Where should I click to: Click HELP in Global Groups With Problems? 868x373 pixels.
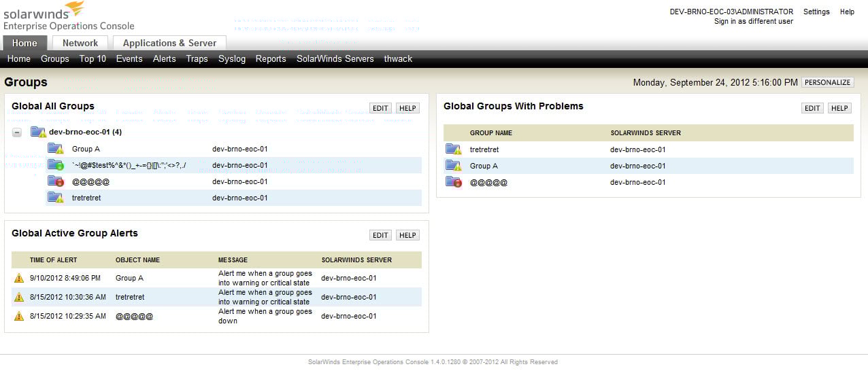(839, 108)
